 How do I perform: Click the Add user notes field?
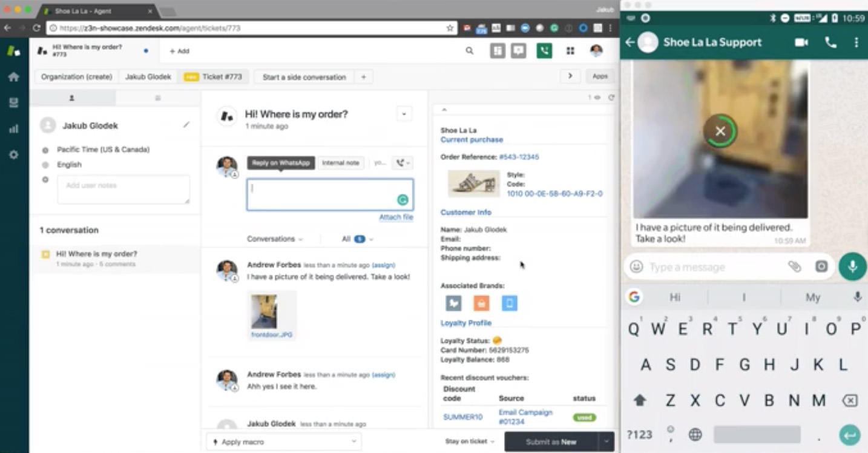point(123,190)
